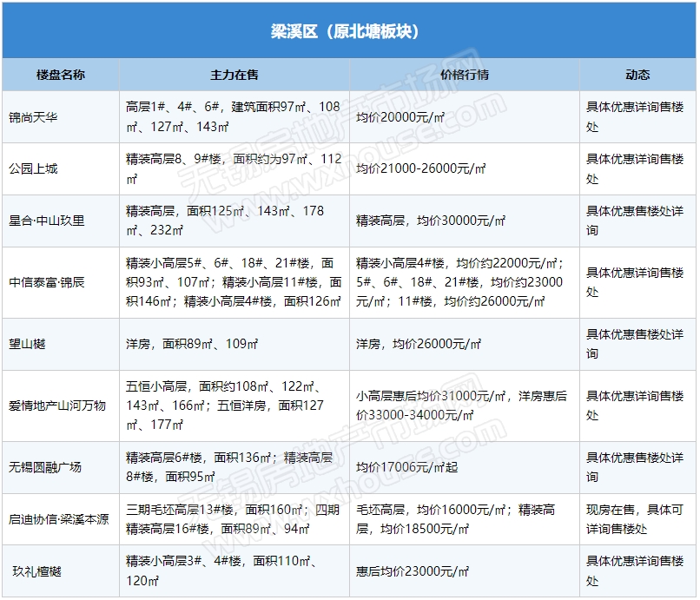
Task: Select the cell "洋房，面积89㎡、109㎡"
Action: tap(234, 344)
